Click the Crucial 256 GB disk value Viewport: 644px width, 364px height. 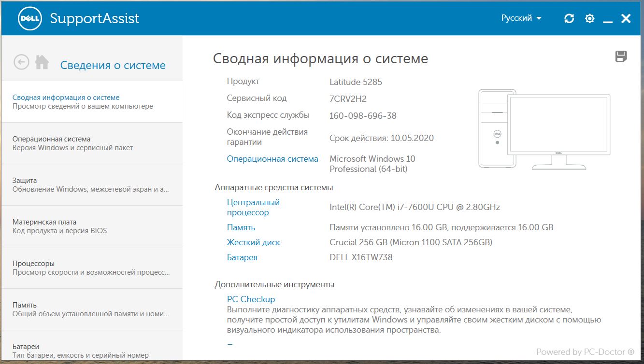click(x=411, y=242)
